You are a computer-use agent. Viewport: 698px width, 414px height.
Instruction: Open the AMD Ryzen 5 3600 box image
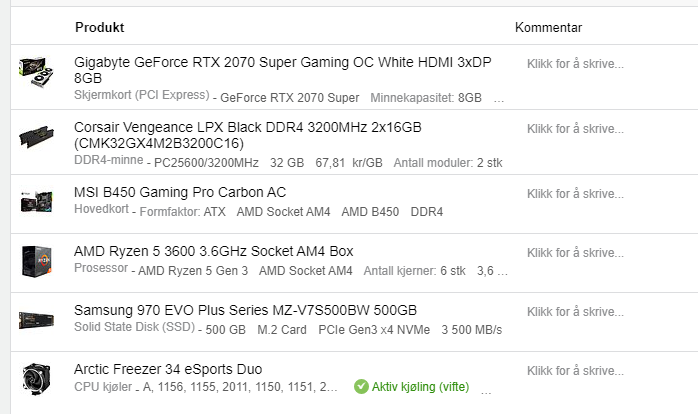tap(37, 261)
